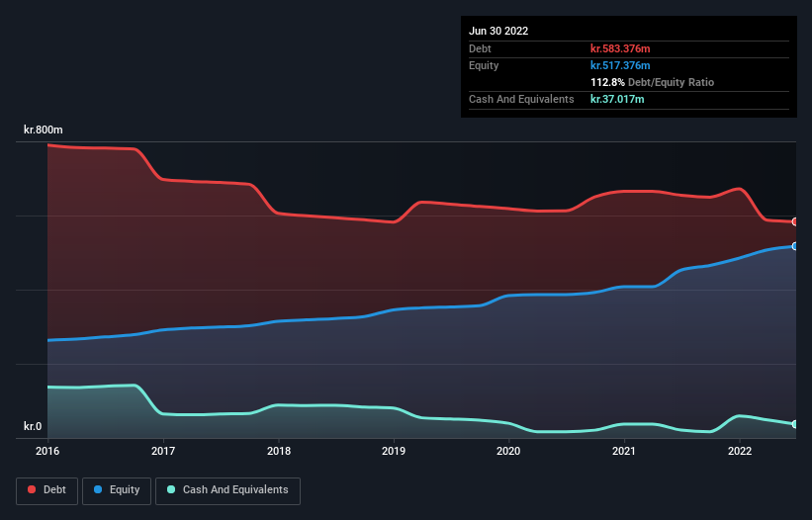The height and width of the screenshot is (520, 812).
Task: Click the 2021 x-axis label
Action: (x=624, y=451)
